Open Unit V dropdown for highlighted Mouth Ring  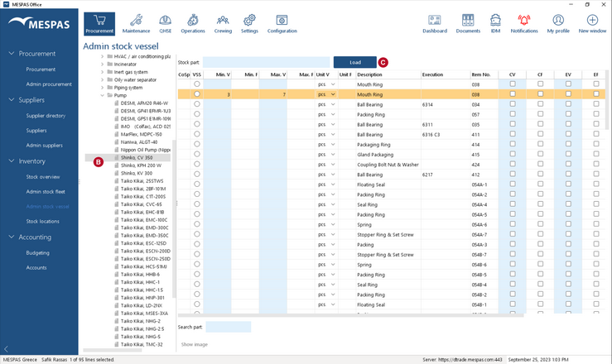(x=333, y=94)
